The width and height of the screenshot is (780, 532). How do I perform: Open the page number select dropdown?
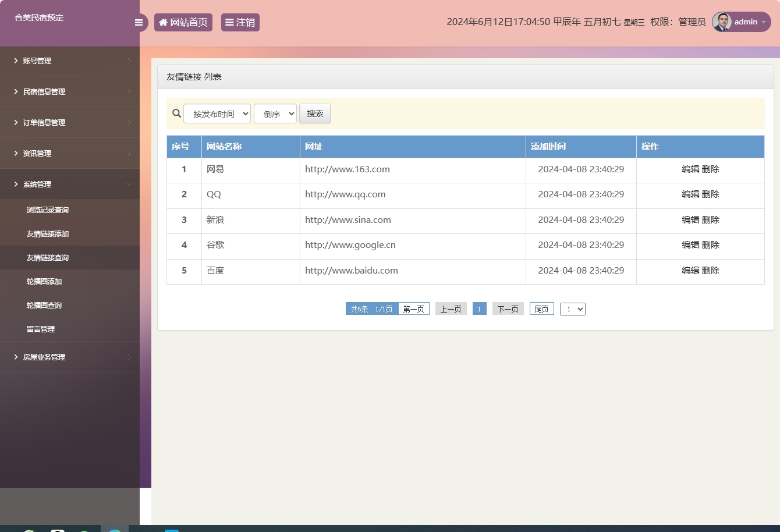click(572, 309)
